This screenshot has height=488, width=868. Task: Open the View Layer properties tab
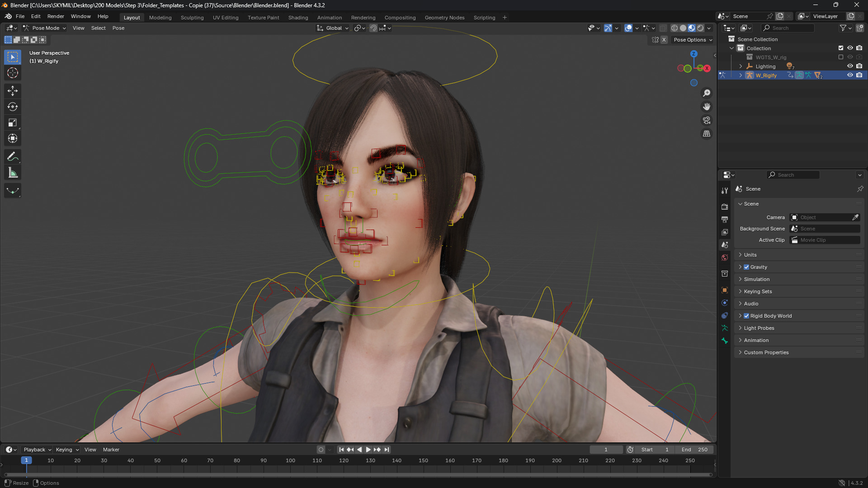[x=725, y=232]
